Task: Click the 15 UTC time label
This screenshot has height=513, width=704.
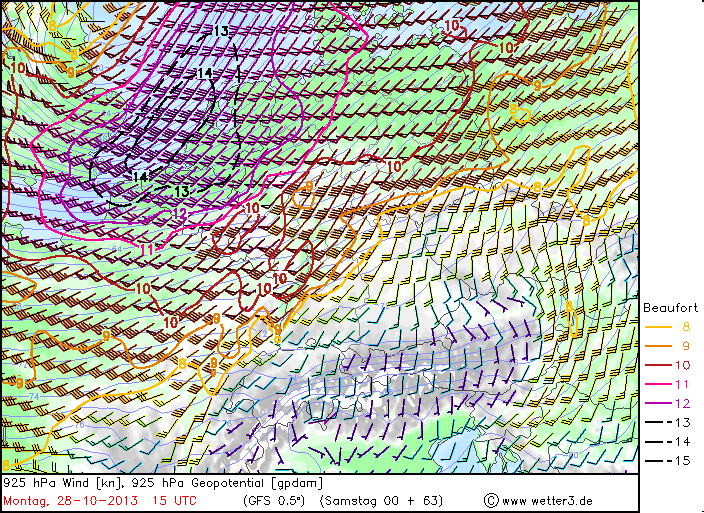Action: click(x=174, y=501)
